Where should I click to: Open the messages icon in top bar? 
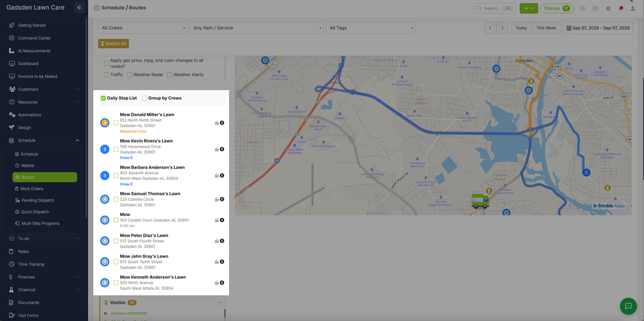[595, 8]
